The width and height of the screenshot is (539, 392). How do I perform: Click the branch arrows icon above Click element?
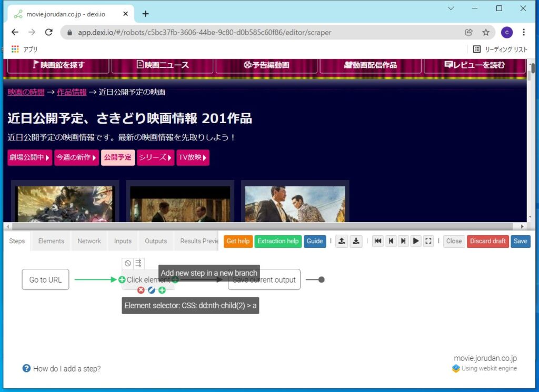138,264
